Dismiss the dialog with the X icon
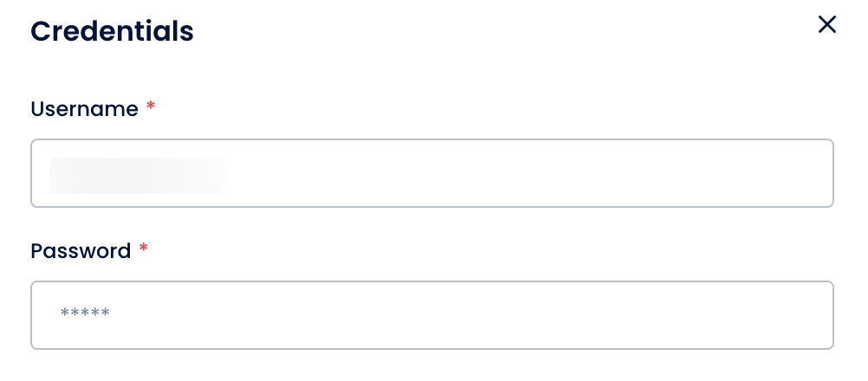868x381 pixels. [826, 25]
